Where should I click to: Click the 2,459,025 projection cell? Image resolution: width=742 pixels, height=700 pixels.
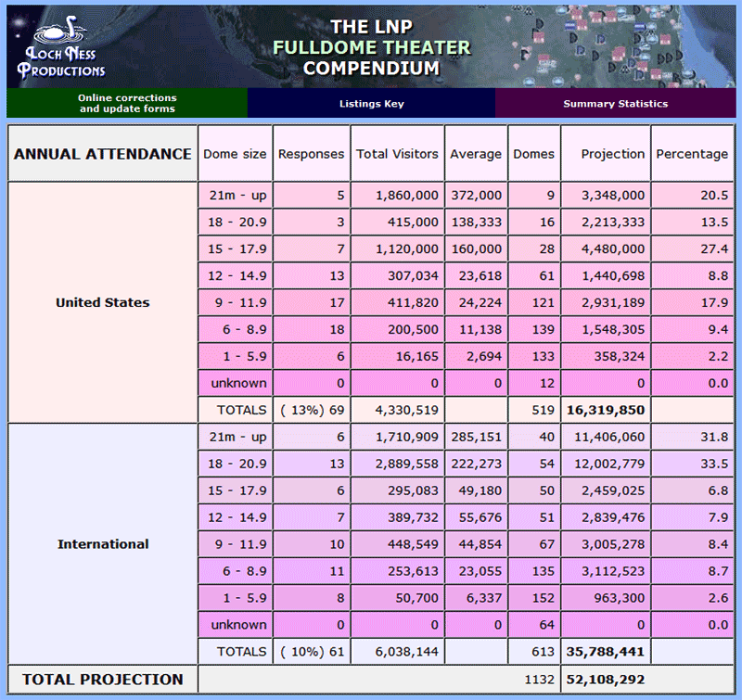pos(606,490)
